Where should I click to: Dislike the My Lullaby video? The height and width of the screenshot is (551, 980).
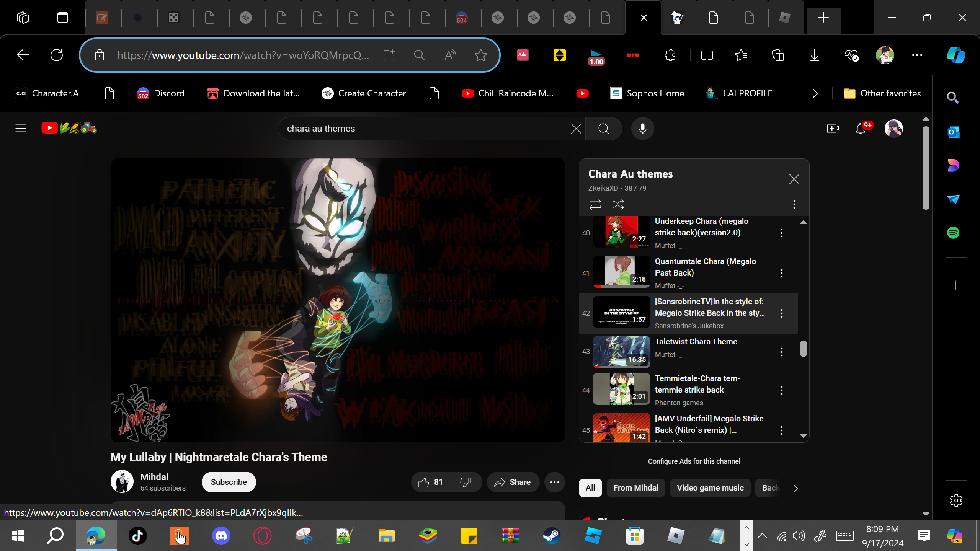tap(465, 482)
